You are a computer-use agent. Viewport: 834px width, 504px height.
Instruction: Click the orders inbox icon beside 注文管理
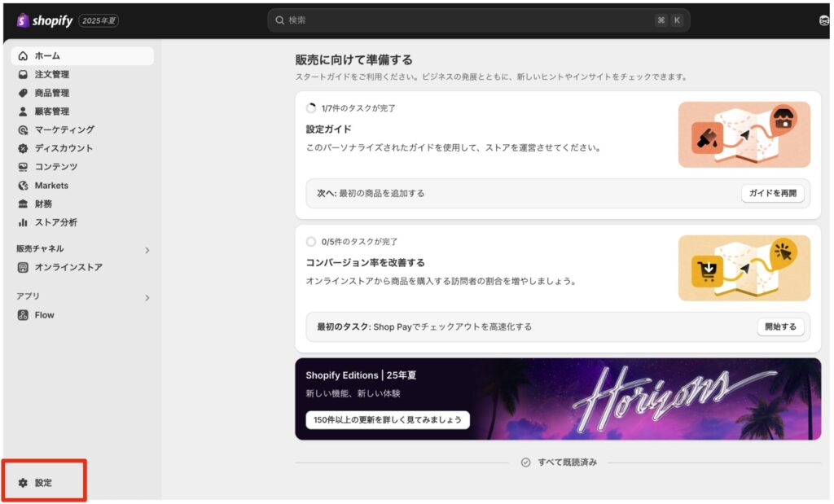tap(23, 74)
